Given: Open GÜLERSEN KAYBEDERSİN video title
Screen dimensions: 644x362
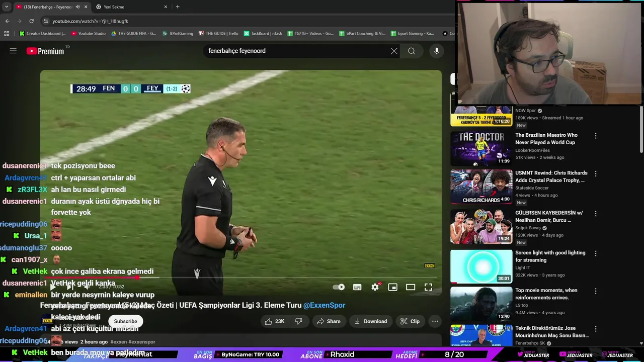Looking at the screenshot, I should point(549,216).
